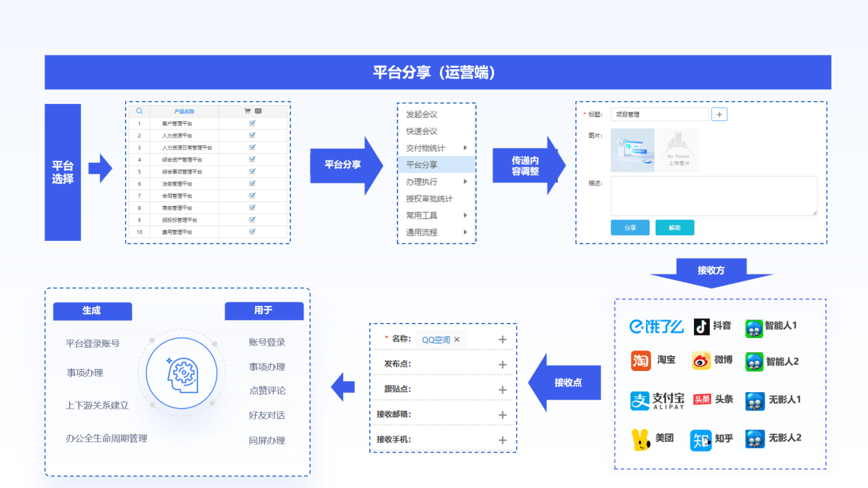This screenshot has height=488, width=868.
Task: Select 平台分享 in the context menu
Action: 422,165
